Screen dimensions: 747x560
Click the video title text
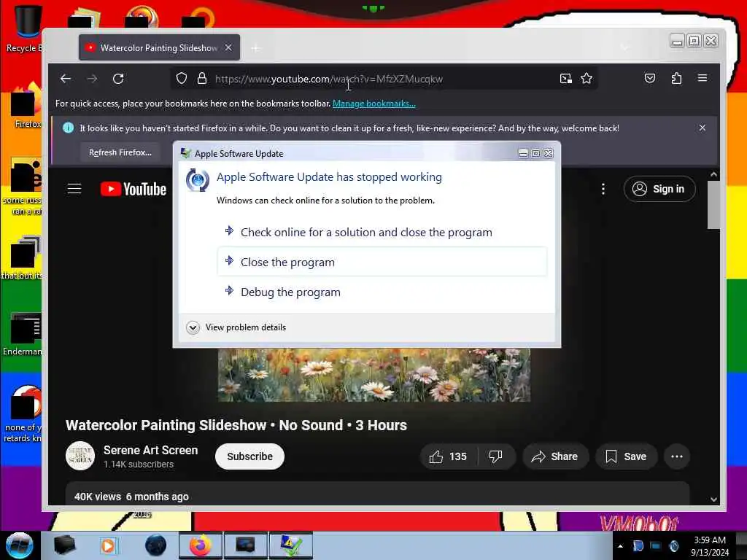pyautogui.click(x=236, y=425)
